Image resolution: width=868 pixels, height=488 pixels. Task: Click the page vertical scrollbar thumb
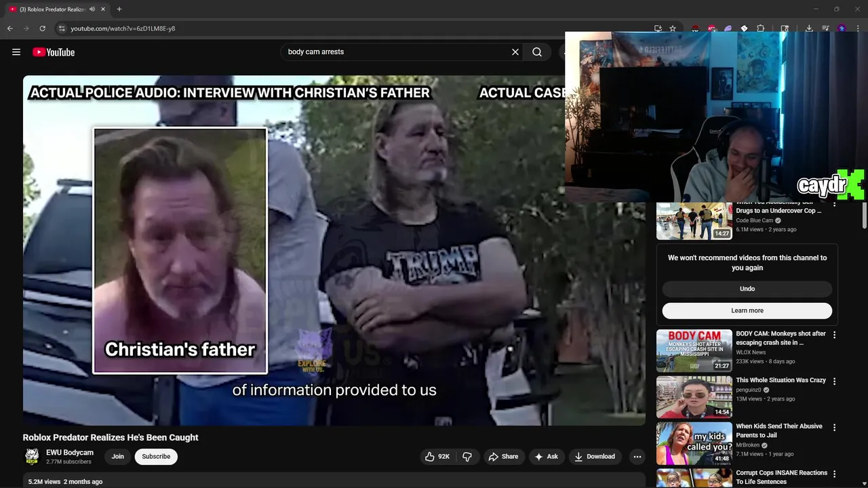[x=864, y=216]
